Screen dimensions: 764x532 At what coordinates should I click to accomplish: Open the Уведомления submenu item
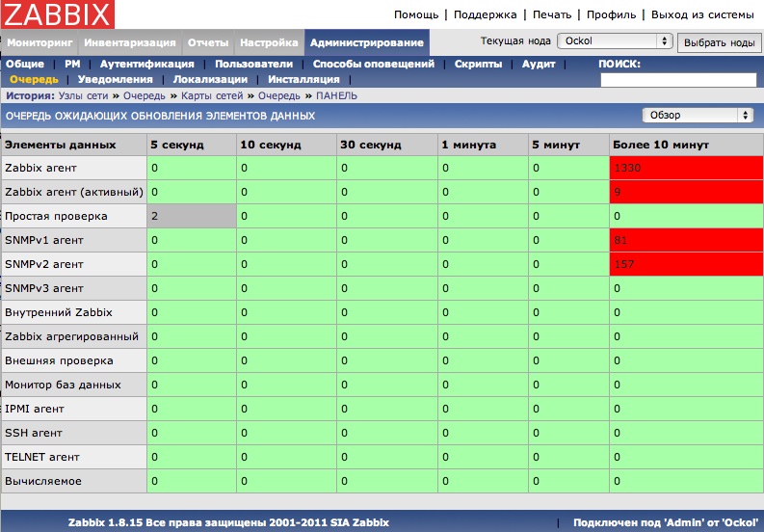point(115,79)
